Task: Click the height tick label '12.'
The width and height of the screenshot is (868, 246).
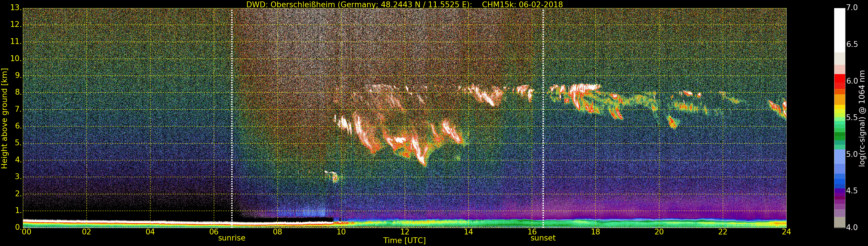Action: (16, 25)
